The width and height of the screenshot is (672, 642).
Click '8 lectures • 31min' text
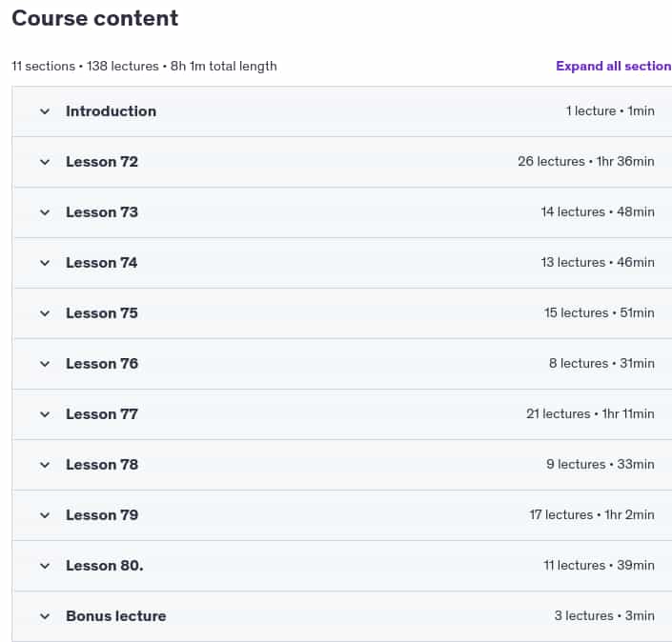point(602,363)
